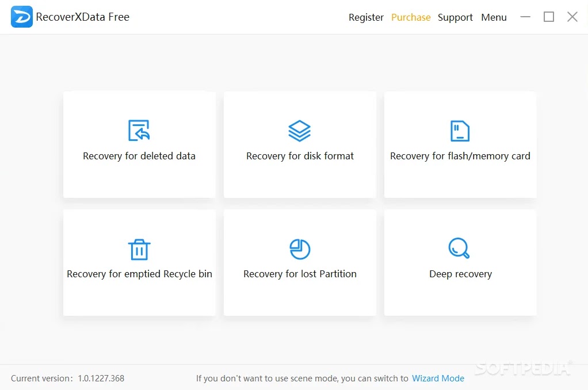The image size is (588, 390).
Task: Open Recovery for lost Partition label
Action: tap(300, 274)
